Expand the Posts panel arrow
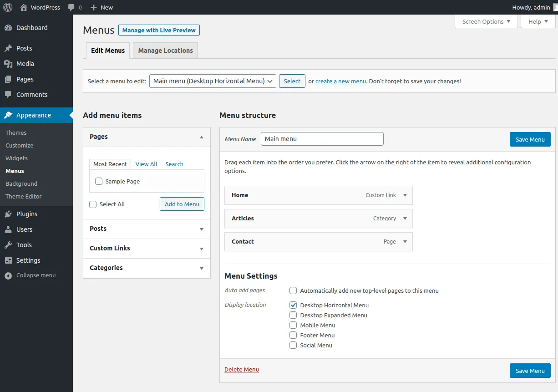Image resolution: width=558 pixels, height=392 pixels. 202,229
